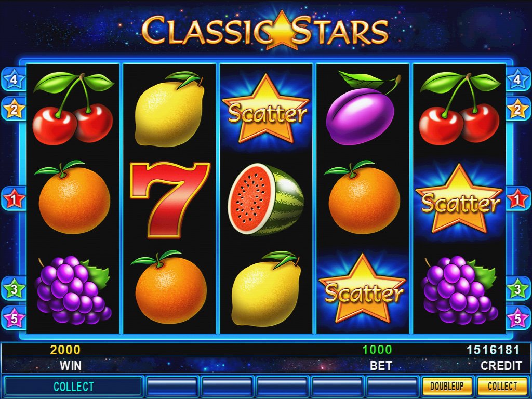
Task: Click the wide blue COLLECT button
Action: point(73,387)
